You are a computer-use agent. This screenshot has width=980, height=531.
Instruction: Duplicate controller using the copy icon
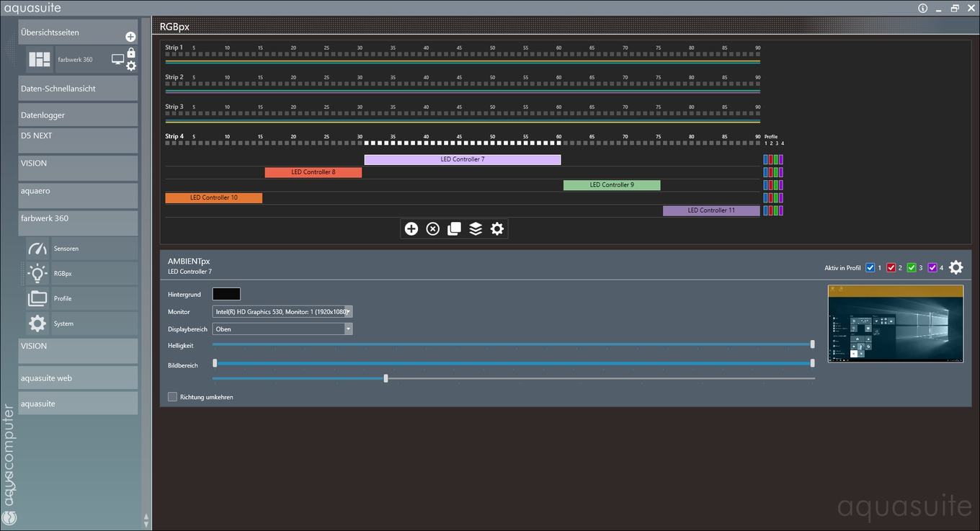click(454, 228)
